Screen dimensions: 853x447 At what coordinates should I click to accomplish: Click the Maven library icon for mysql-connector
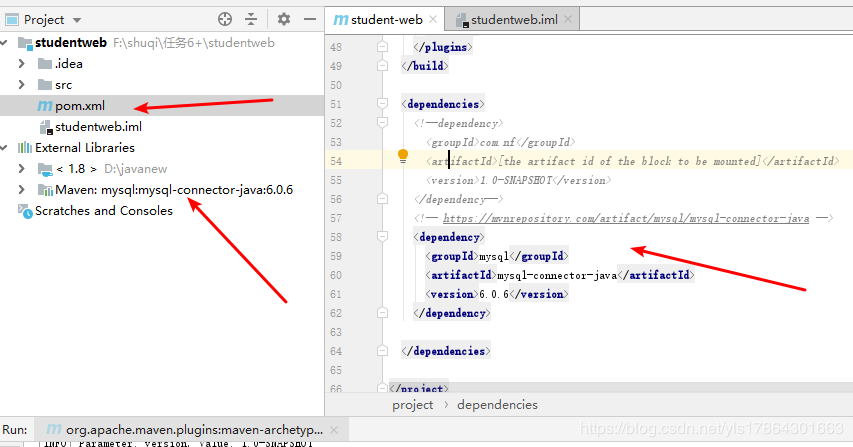(x=45, y=190)
